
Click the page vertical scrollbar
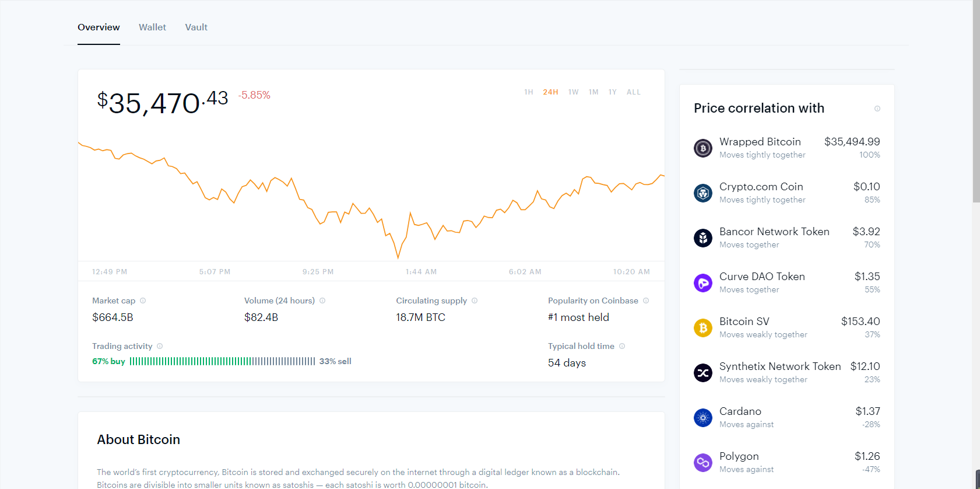(x=976, y=117)
